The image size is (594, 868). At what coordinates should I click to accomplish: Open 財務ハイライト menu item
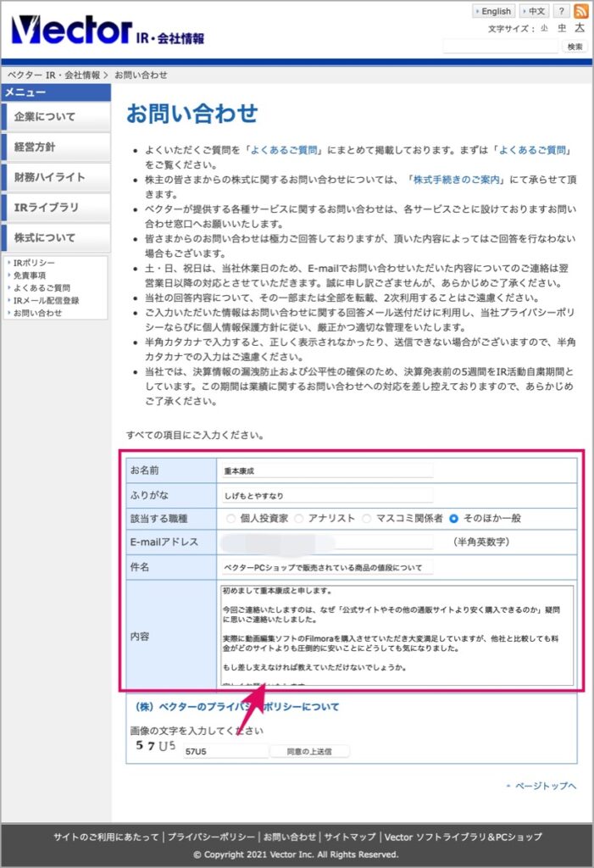57,177
